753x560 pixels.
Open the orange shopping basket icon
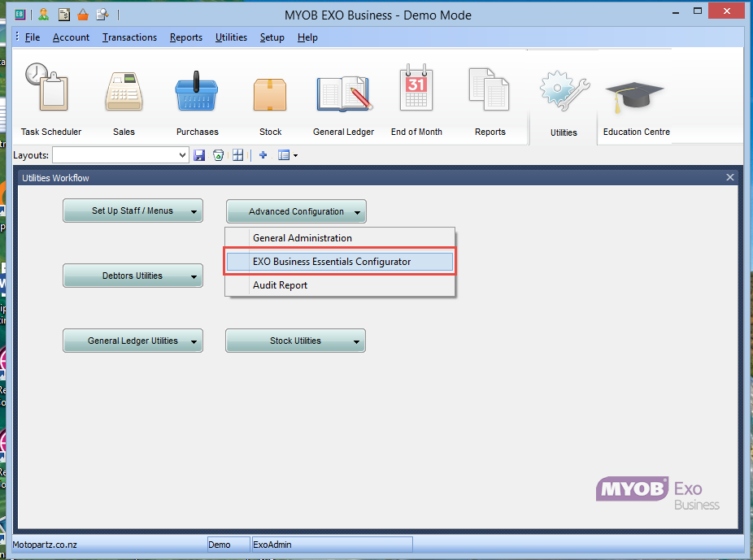coord(83,15)
